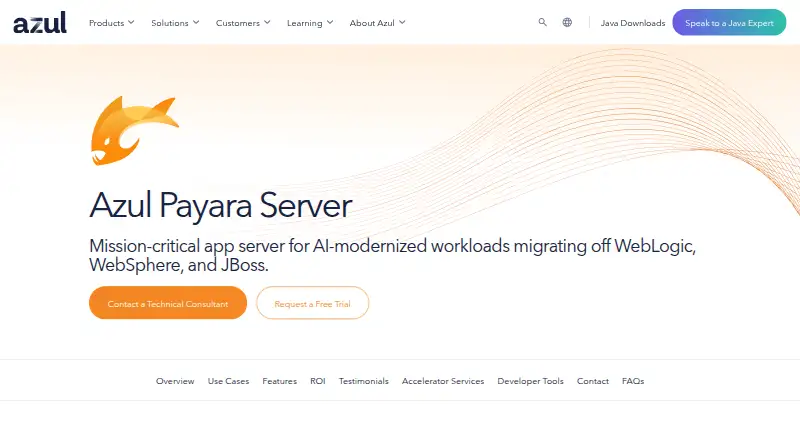Jump to the Use Cases section
This screenshot has height=440, width=800.
[x=228, y=381]
